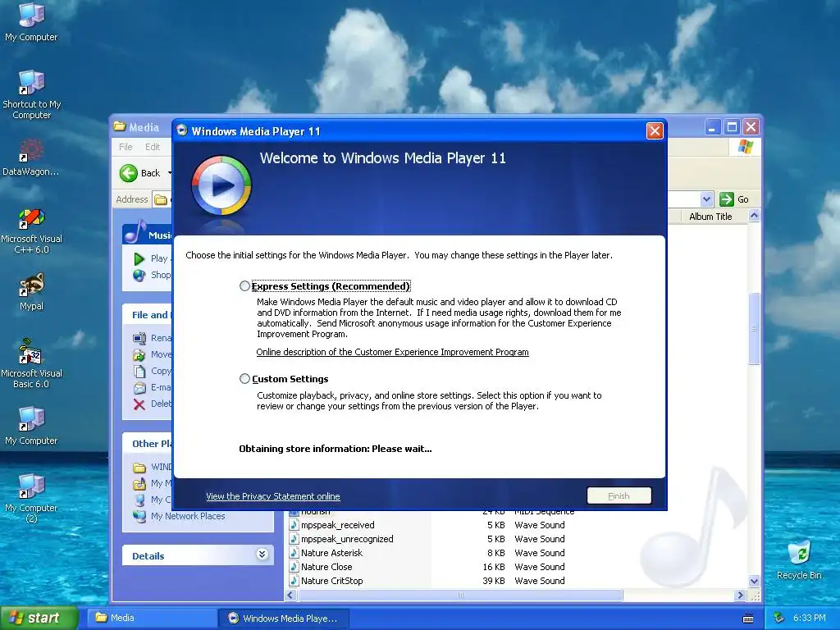
Task: Switch to Windows Media Player taskbar button
Action: pos(284,618)
